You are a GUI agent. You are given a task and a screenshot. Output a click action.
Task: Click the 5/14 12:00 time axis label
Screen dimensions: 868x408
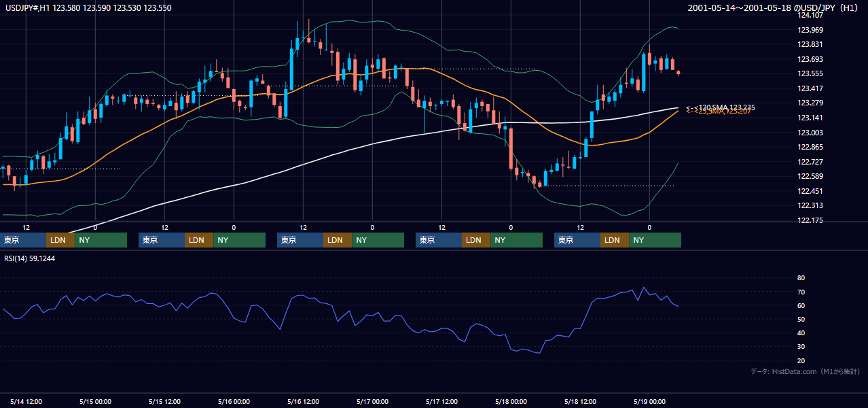coord(26,401)
